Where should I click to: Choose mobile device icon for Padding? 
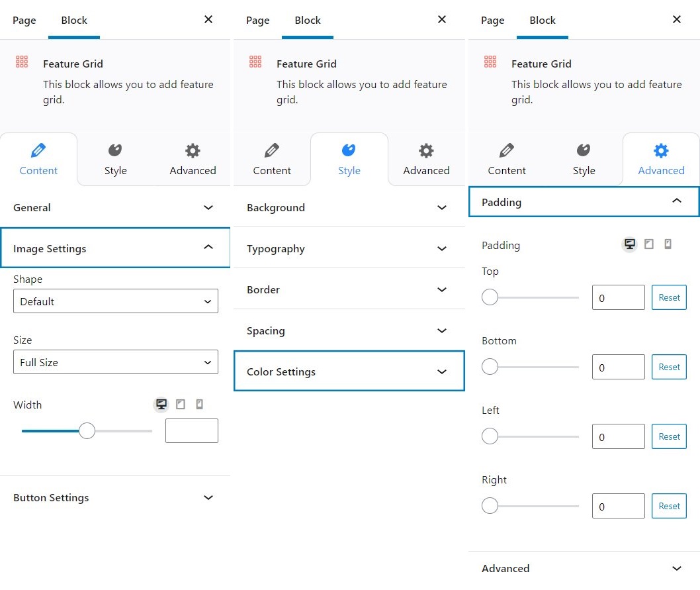tap(668, 244)
